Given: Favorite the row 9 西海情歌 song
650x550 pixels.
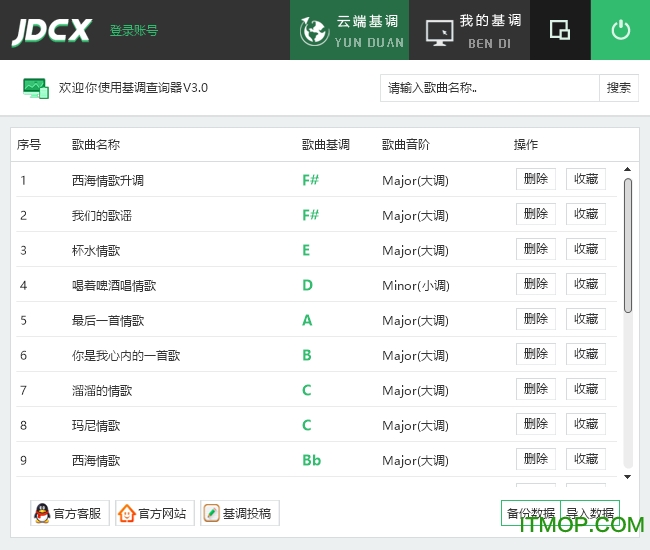Looking at the screenshot, I should pos(586,459).
